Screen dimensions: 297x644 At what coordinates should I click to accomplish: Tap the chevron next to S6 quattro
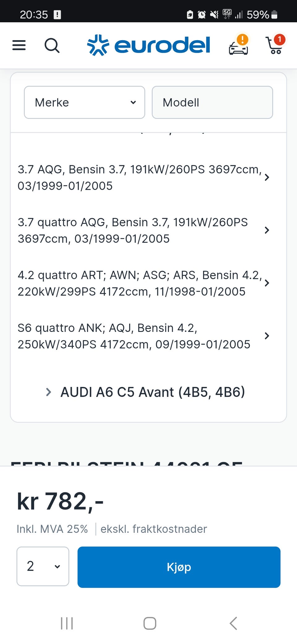point(267,336)
